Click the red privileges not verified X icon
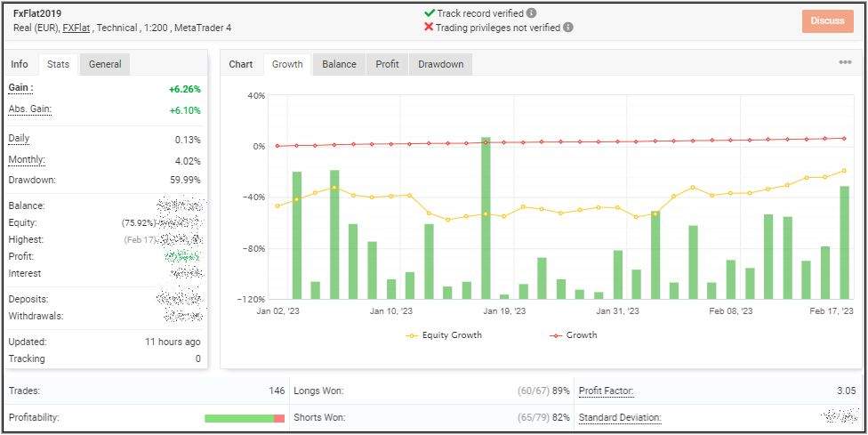This screenshot has height=435, width=868. pyautogui.click(x=430, y=28)
